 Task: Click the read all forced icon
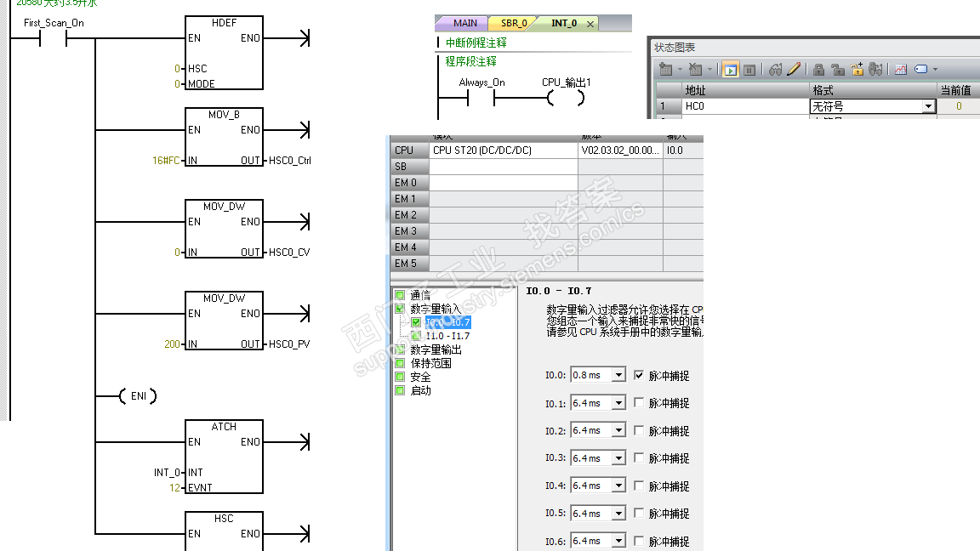click(x=875, y=70)
